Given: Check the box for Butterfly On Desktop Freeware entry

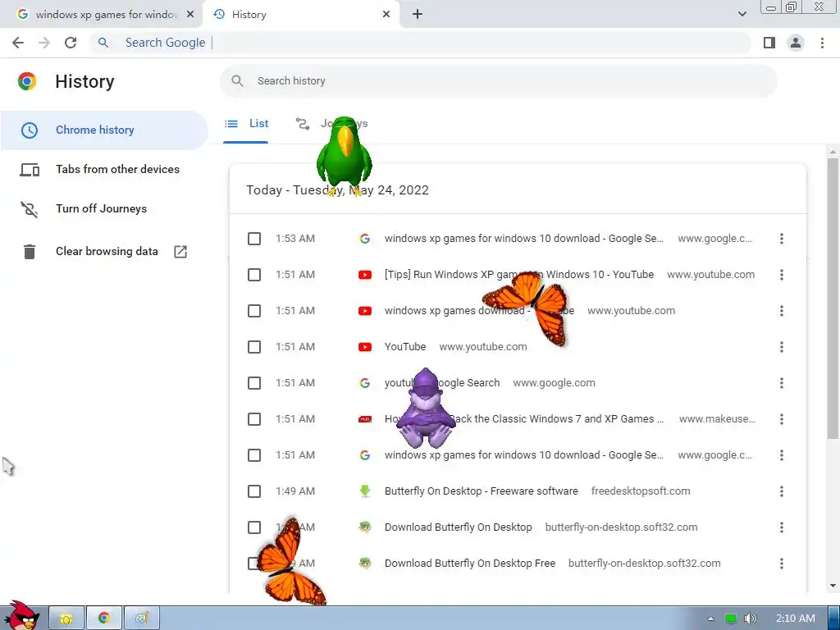Looking at the screenshot, I should 254,491.
